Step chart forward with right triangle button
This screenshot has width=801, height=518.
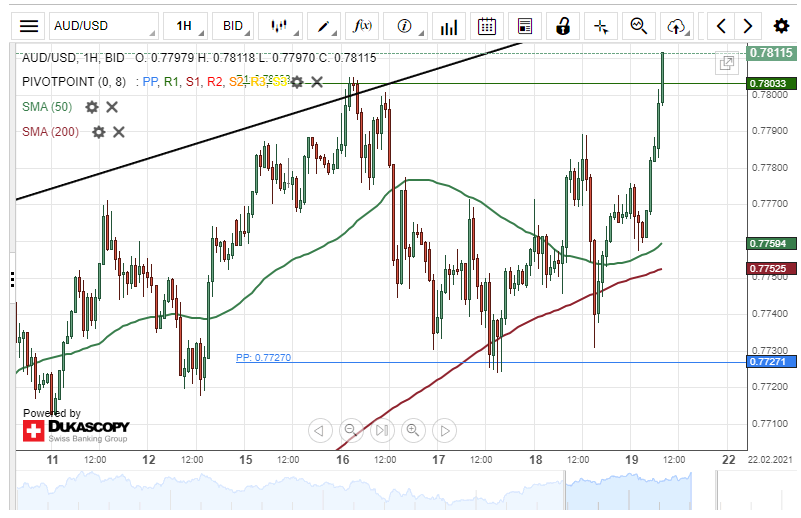(444, 431)
